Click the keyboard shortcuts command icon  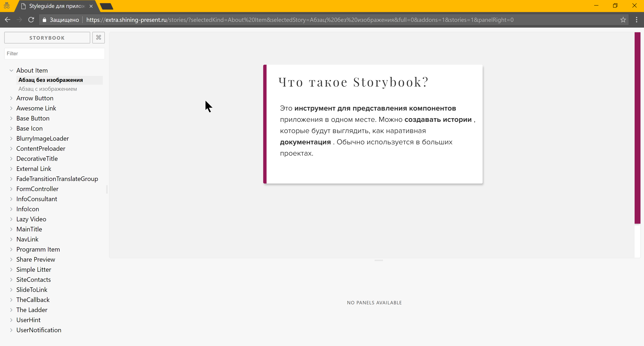(98, 37)
